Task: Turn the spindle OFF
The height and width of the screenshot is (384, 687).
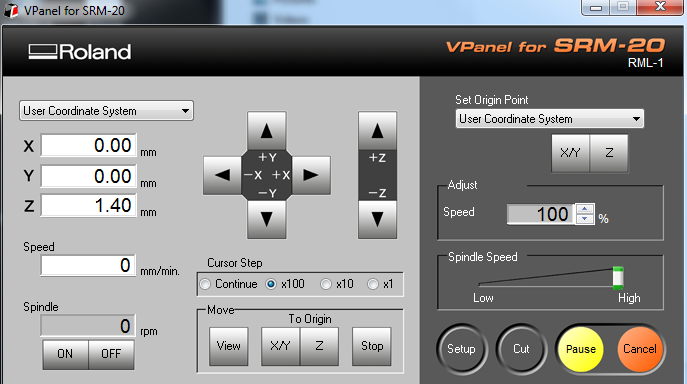Action: point(111,354)
